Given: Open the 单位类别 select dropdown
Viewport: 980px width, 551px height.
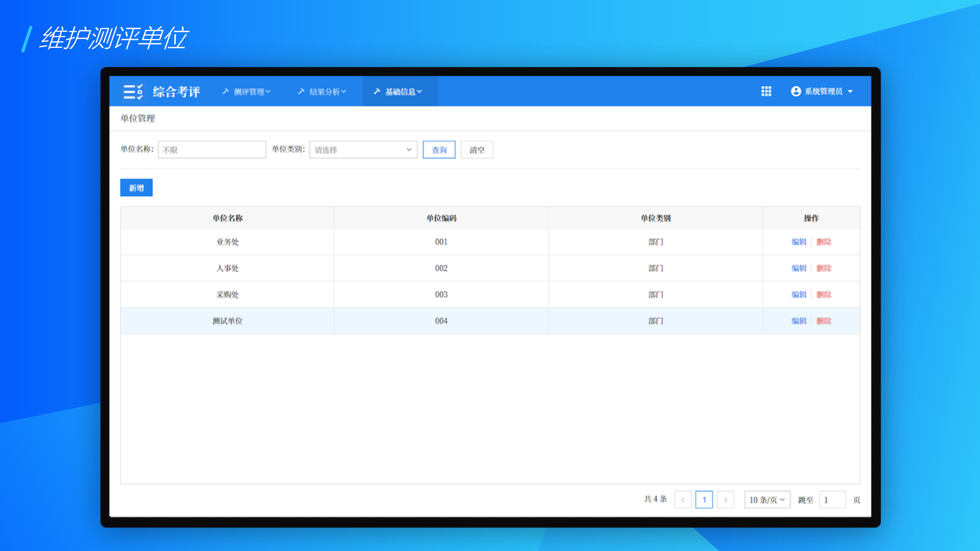Looking at the screenshot, I should (x=363, y=150).
